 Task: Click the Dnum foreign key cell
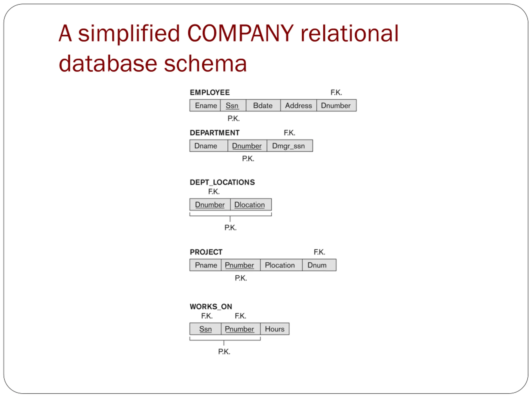(319, 265)
